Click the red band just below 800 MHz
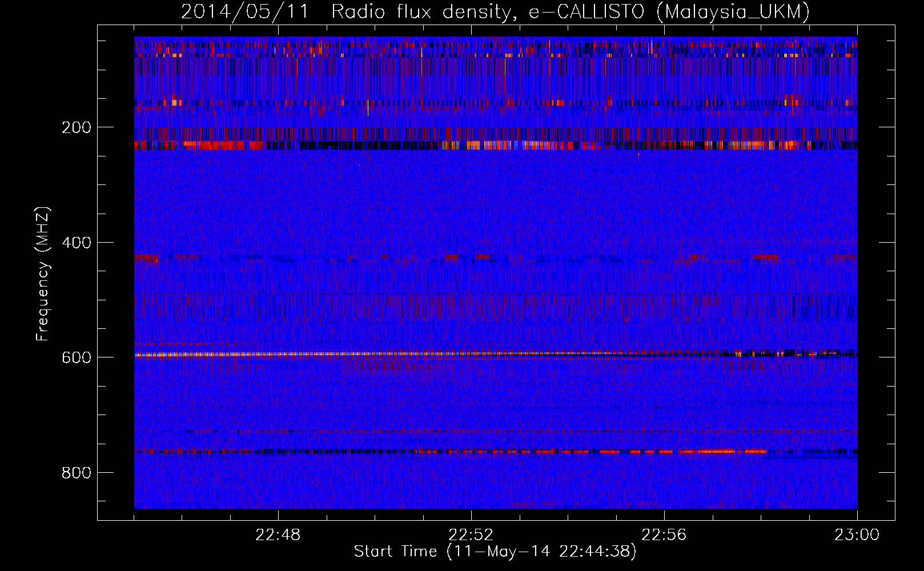Viewport: 924px width, 571px height. click(x=496, y=452)
